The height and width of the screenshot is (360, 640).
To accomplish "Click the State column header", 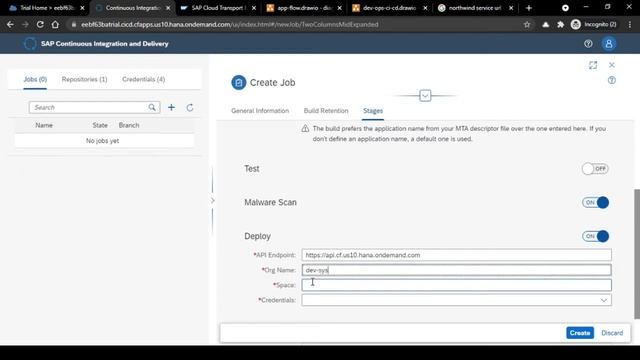I will 100,125.
